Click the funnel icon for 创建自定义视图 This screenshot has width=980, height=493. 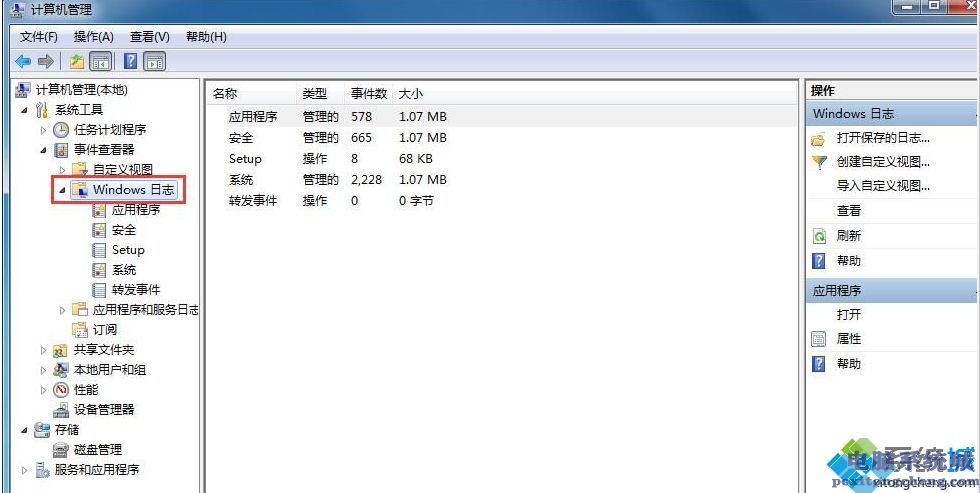tap(819, 162)
